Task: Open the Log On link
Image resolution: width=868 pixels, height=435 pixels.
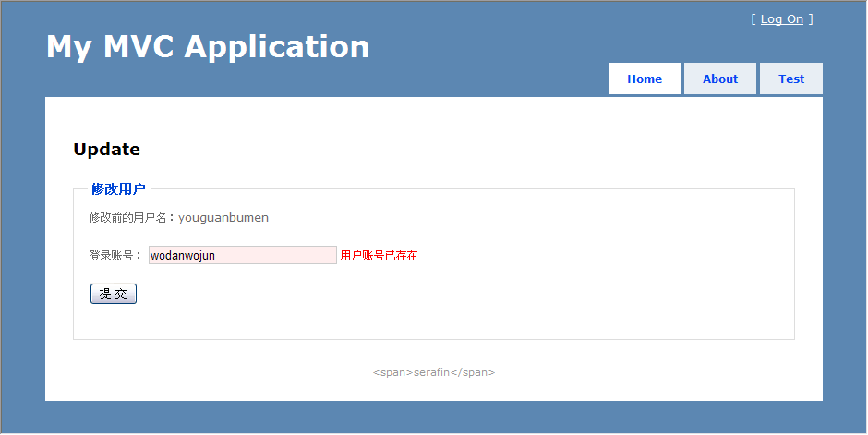Action: [781, 19]
